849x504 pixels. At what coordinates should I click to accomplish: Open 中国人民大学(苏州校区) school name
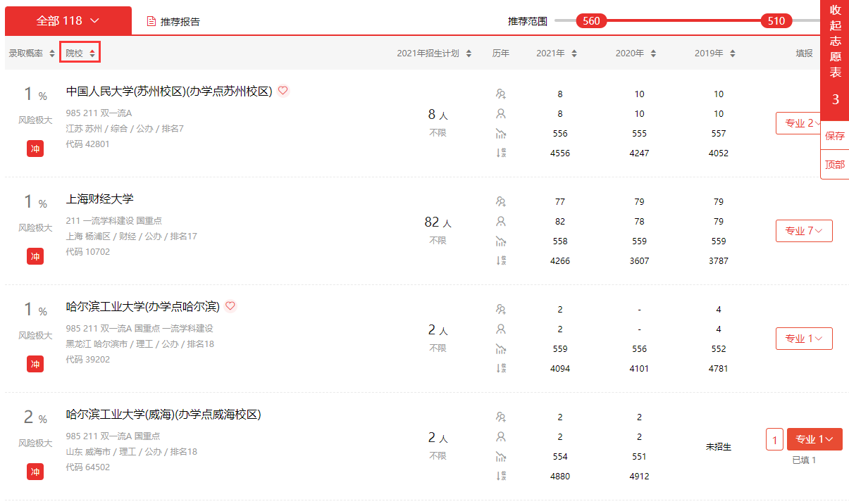tap(169, 92)
